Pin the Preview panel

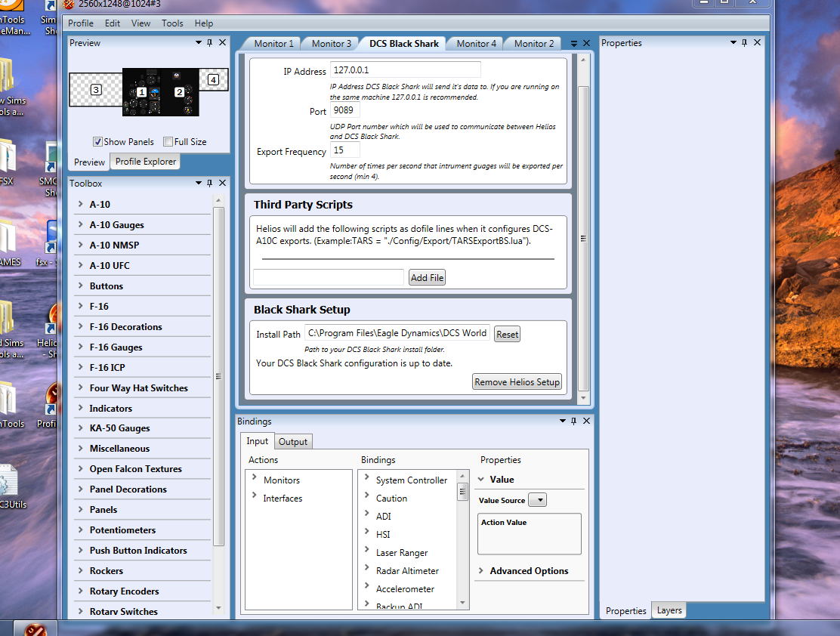coord(209,42)
